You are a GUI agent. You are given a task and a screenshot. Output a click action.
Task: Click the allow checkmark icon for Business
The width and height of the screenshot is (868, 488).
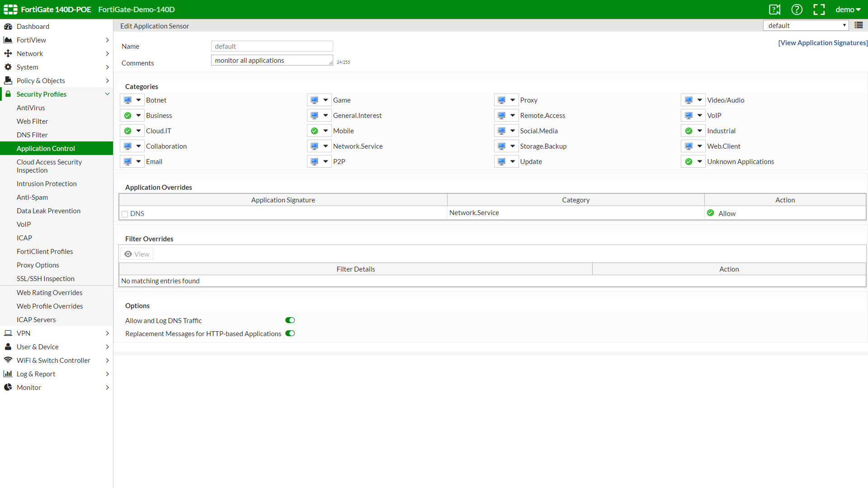[x=127, y=116]
